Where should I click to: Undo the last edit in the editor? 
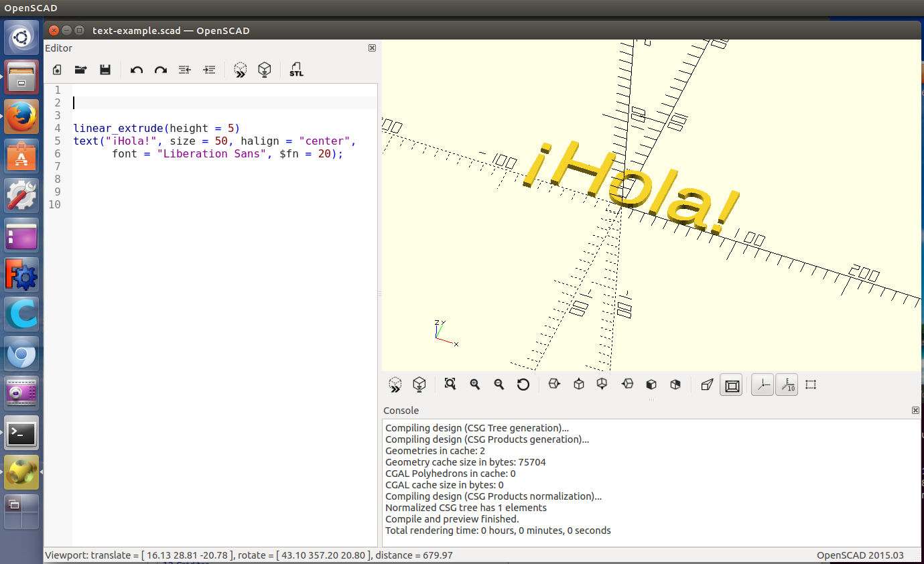[x=137, y=70]
